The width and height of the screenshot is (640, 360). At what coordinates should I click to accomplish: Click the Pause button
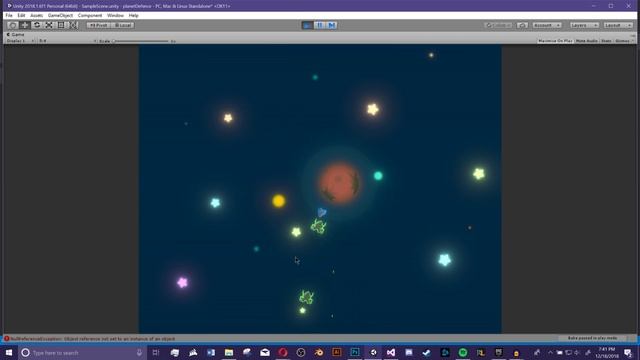pyautogui.click(x=320, y=25)
